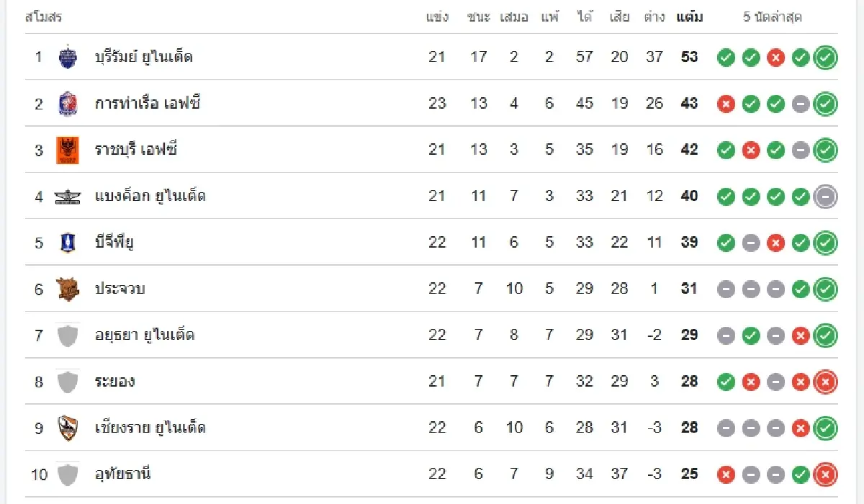This screenshot has height=504, width=864.
Task: Click the 5 นัดล่าสุด column header
Action: click(773, 17)
